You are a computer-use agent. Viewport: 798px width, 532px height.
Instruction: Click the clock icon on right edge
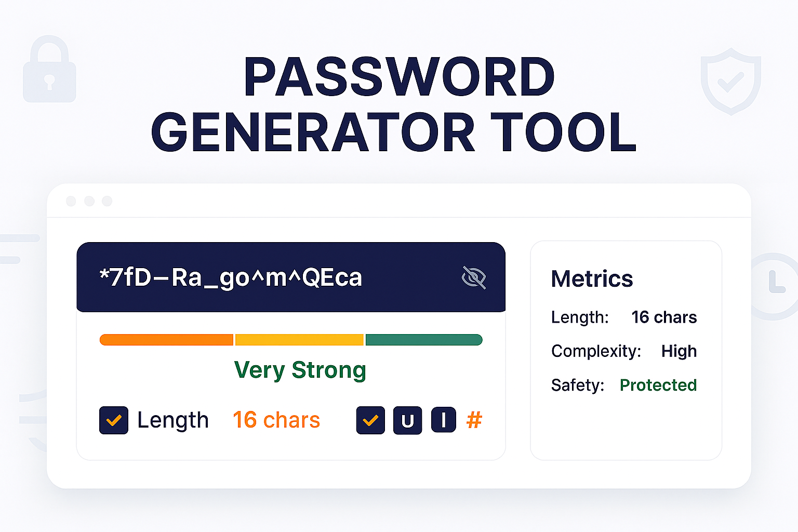(x=775, y=286)
